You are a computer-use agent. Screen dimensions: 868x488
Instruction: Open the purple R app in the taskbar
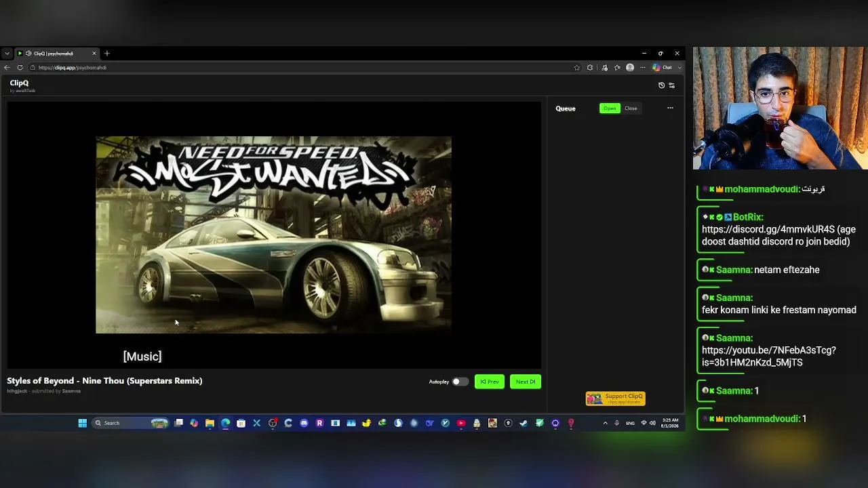point(319,423)
